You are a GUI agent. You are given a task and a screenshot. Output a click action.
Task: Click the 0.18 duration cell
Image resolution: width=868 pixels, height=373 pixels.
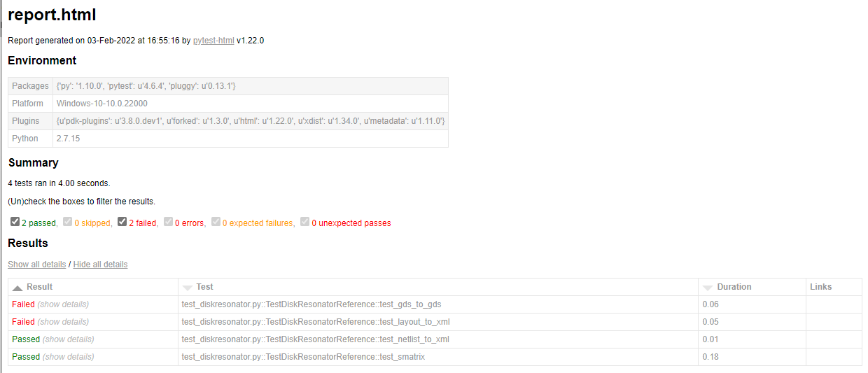pyautogui.click(x=712, y=357)
